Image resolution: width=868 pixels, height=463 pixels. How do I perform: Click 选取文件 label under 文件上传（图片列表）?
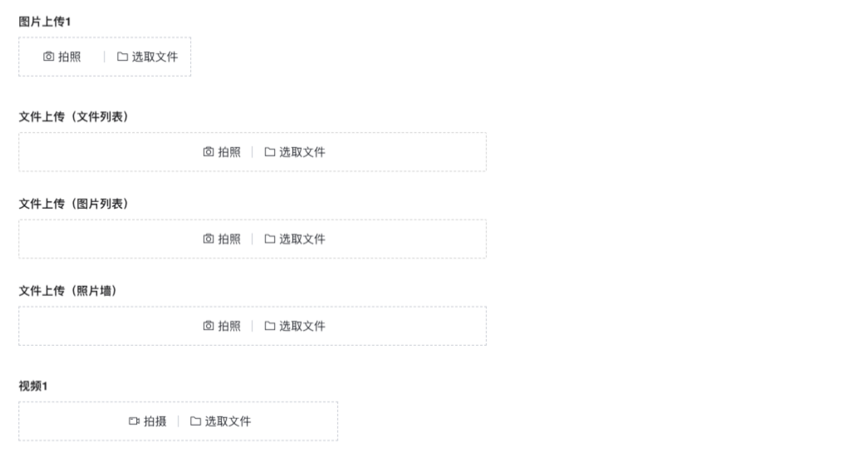tap(302, 239)
